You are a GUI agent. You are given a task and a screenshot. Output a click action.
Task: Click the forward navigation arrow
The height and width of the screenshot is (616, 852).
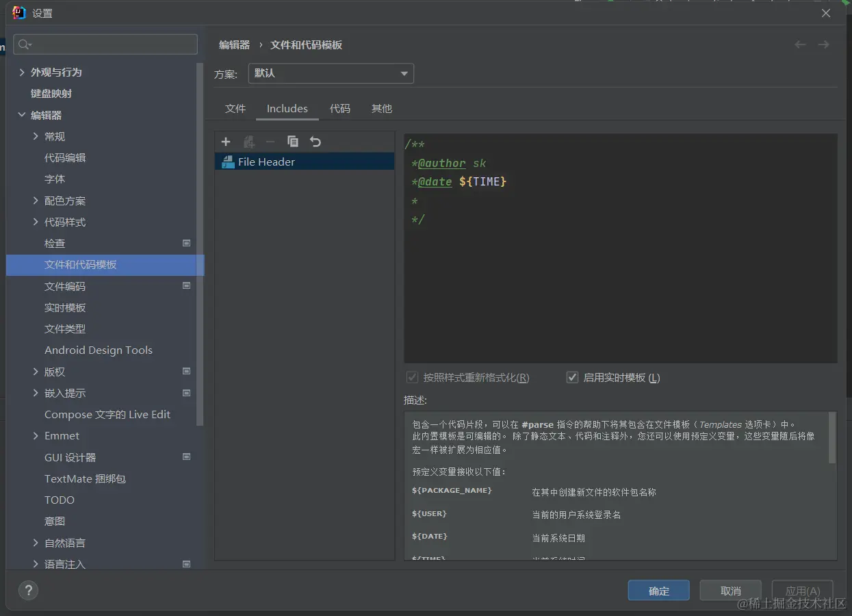[x=823, y=44]
